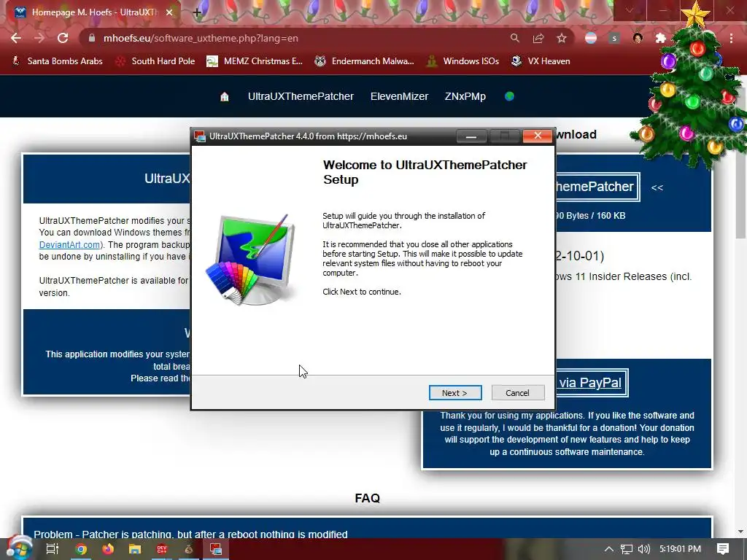Open the Windows Start button with Santa hat

pos(19,548)
